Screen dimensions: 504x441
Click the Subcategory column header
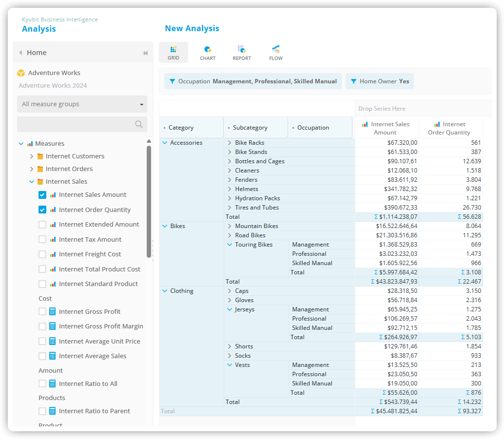255,128
